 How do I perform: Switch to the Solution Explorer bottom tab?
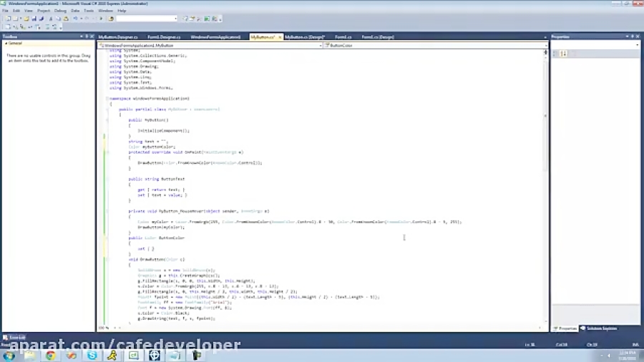click(598, 328)
